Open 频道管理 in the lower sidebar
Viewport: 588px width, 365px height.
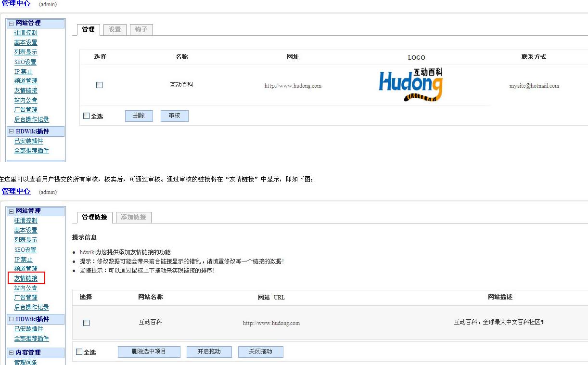coord(26,269)
